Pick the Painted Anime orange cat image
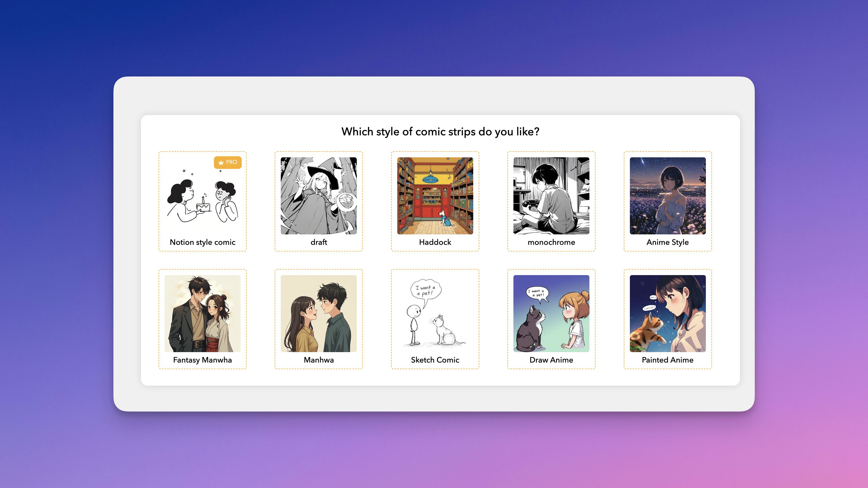This screenshot has height=488, width=868. click(667, 313)
